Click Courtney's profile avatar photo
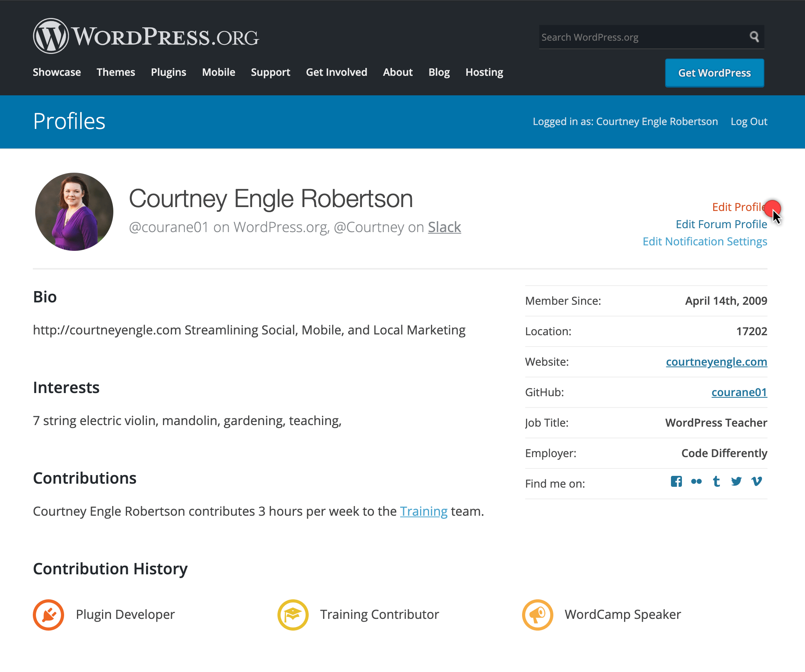 click(74, 212)
